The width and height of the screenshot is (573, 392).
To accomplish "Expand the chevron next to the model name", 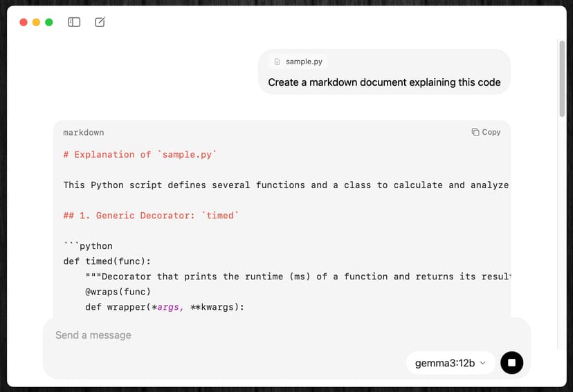I will (482, 363).
